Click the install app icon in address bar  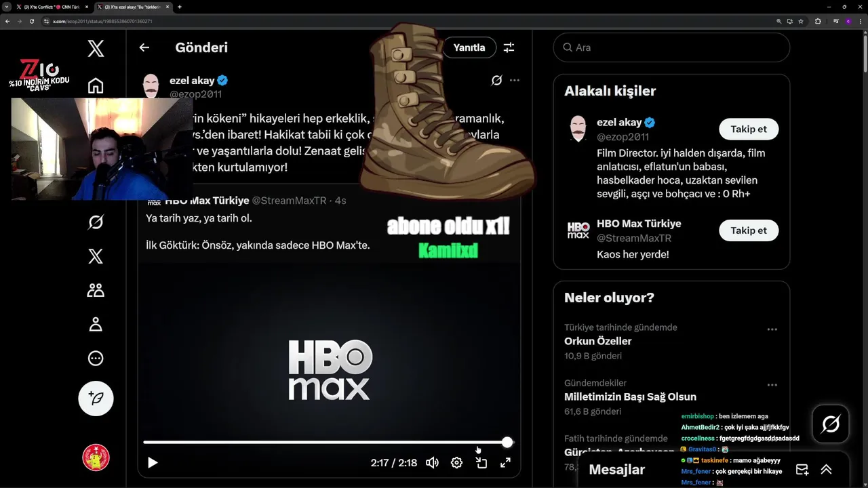(790, 21)
